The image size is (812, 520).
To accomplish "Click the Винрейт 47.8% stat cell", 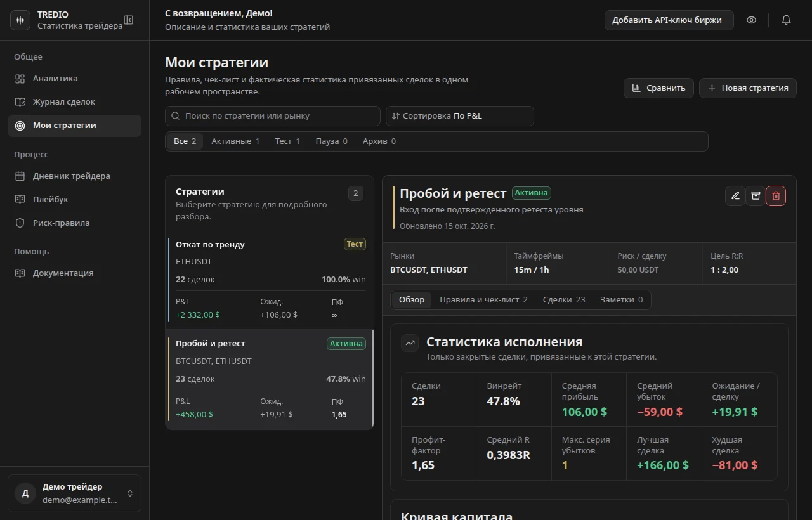I will 513,400.
